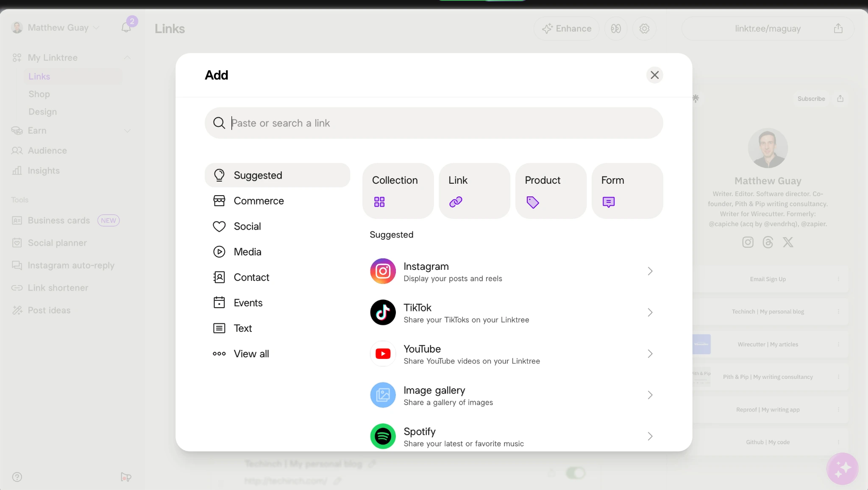This screenshot has width=868, height=490.
Task: Click the Enhance button
Action: 567,28
